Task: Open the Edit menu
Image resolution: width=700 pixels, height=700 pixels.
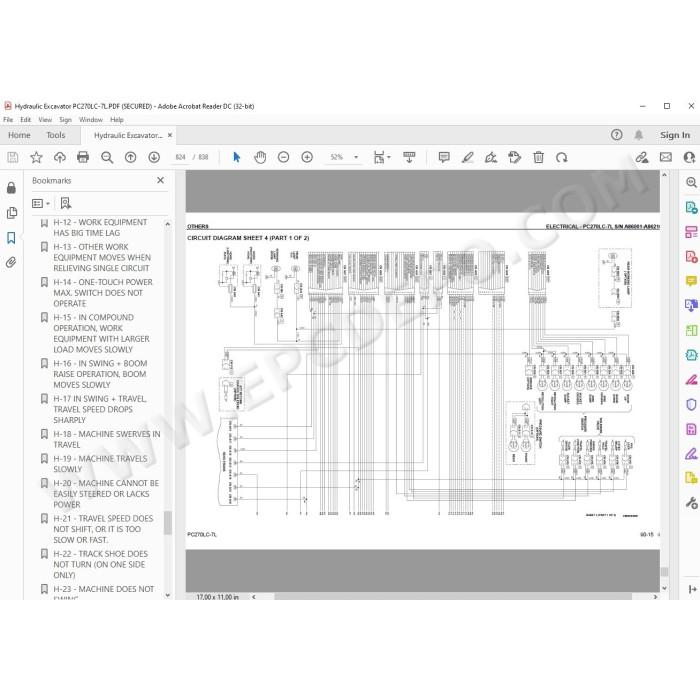Action: tap(25, 120)
